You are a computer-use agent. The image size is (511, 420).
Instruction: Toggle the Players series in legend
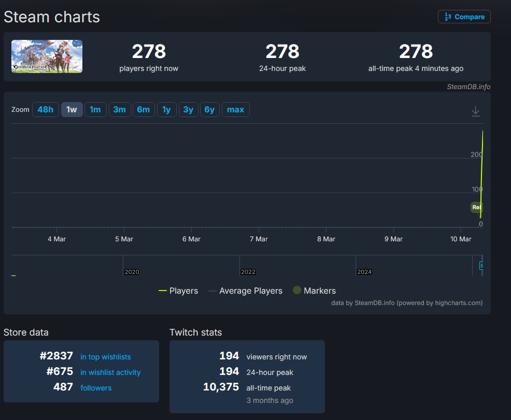pos(178,291)
